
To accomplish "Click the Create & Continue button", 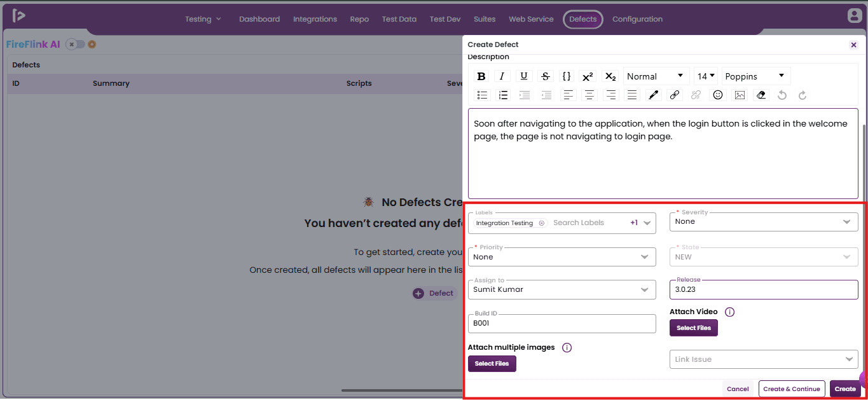I will [792, 389].
